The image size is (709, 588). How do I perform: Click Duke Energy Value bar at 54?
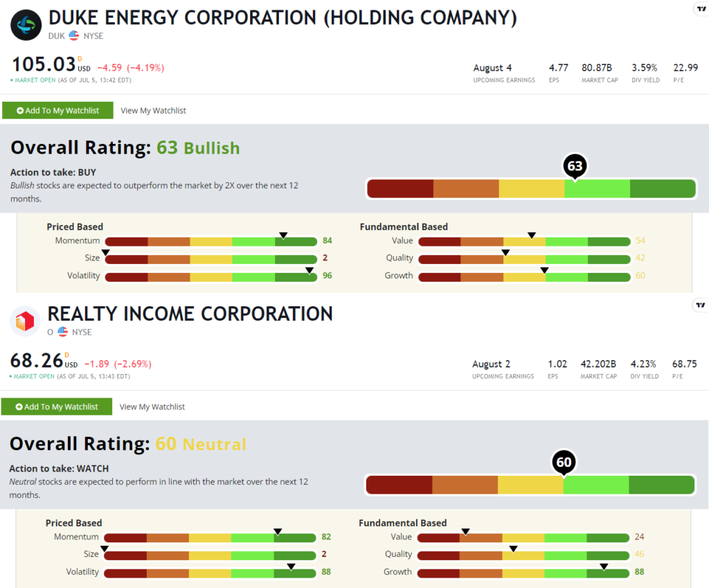(524, 242)
